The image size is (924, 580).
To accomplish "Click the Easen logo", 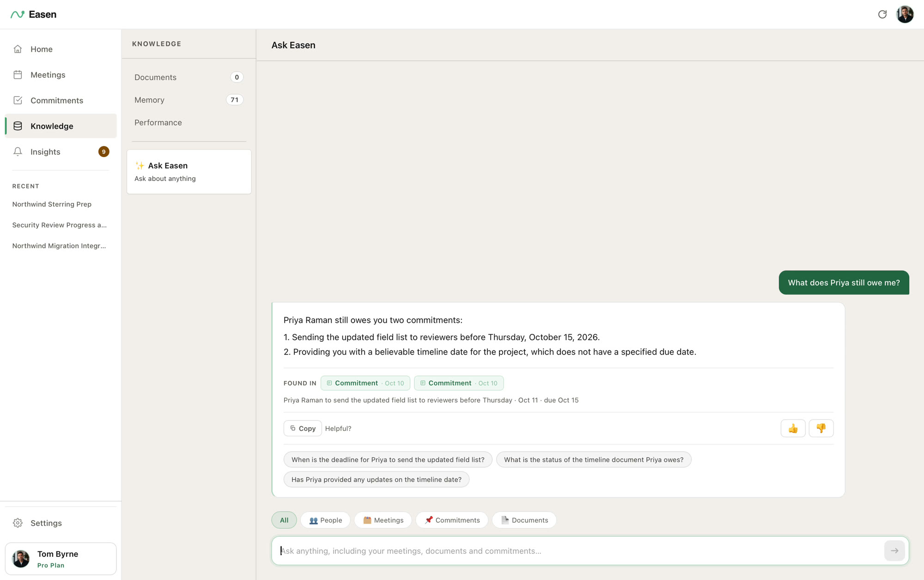I will pyautogui.click(x=33, y=14).
